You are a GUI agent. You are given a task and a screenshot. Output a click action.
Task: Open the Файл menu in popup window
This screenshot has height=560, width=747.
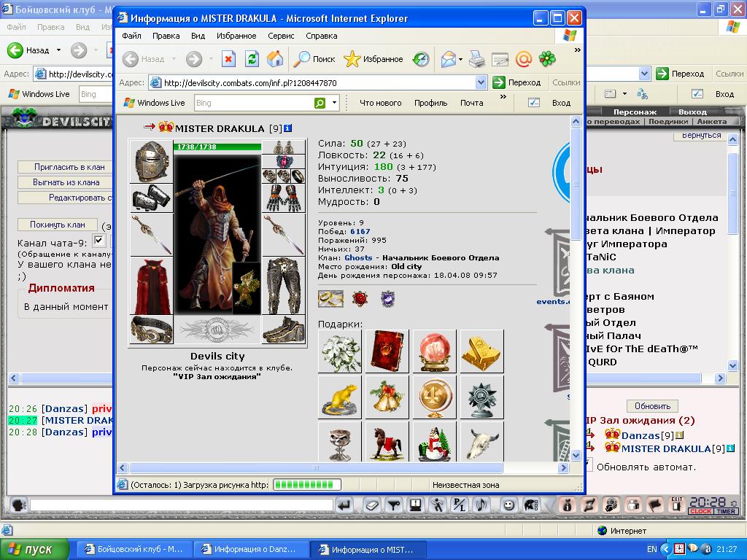pyautogui.click(x=131, y=36)
